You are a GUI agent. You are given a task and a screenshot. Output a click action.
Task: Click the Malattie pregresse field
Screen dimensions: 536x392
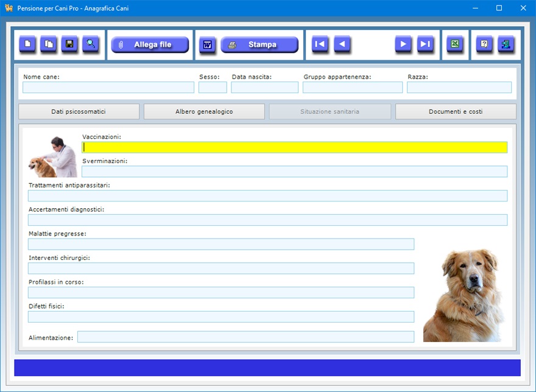pyautogui.click(x=221, y=244)
